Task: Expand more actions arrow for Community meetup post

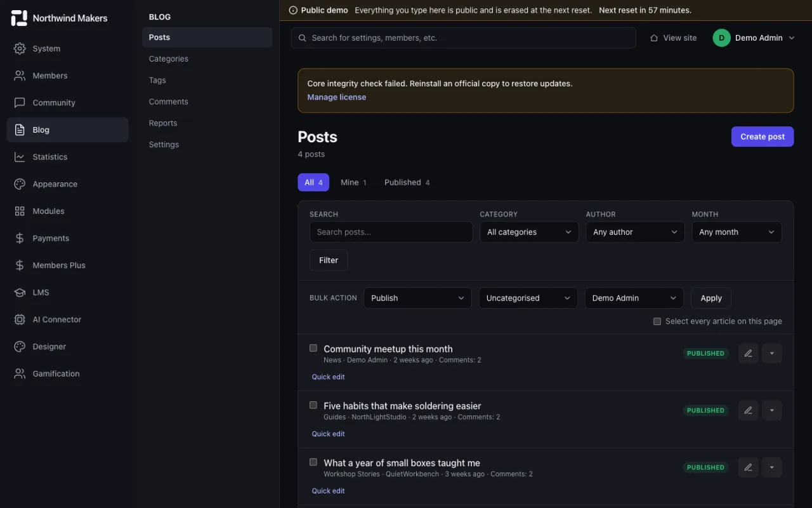Action: pyautogui.click(x=772, y=353)
